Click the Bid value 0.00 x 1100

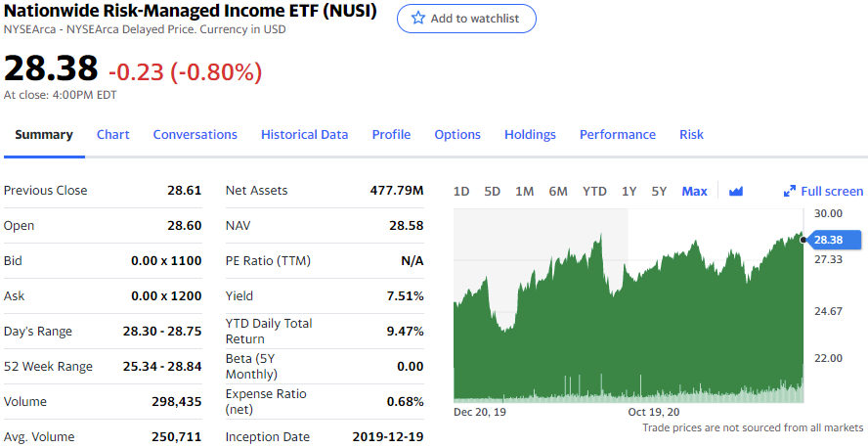(x=166, y=261)
